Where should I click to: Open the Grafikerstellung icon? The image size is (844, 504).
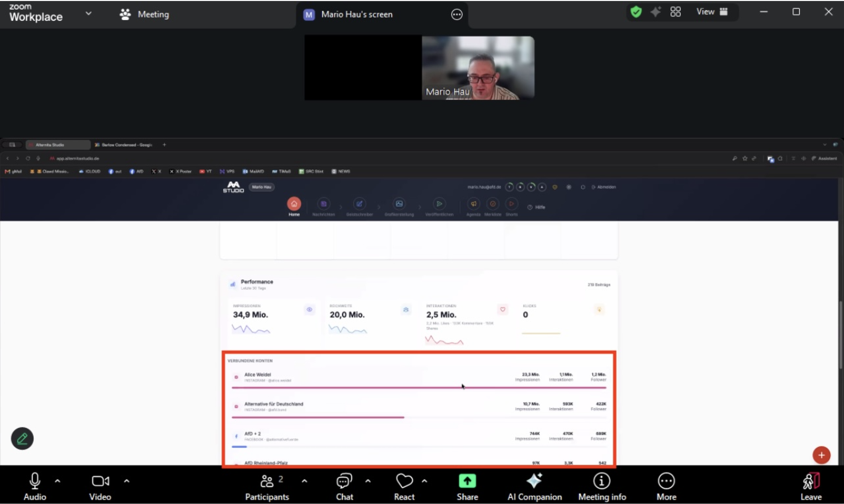point(399,204)
